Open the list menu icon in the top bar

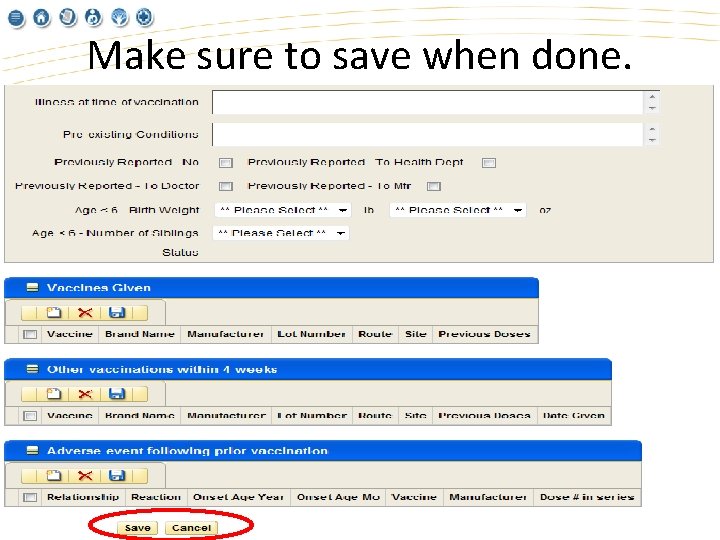click(x=16, y=18)
